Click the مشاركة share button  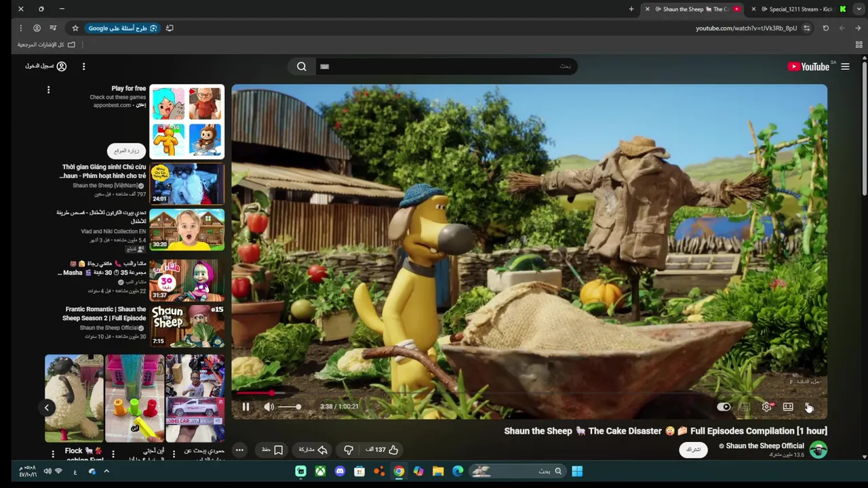313,450
